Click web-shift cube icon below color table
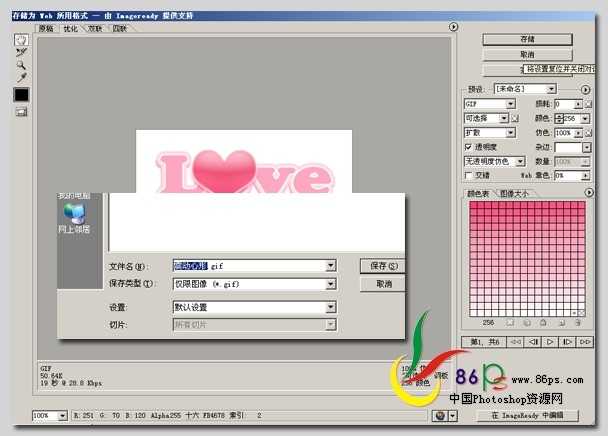This screenshot has height=436, width=608. coord(527,323)
